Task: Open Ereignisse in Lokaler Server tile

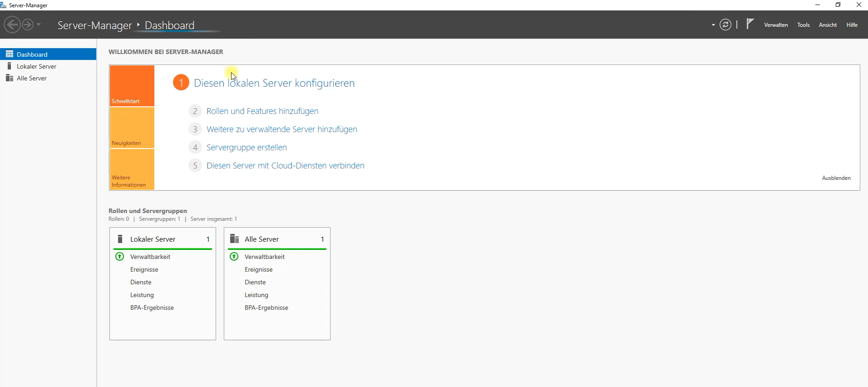Action: [x=144, y=269]
